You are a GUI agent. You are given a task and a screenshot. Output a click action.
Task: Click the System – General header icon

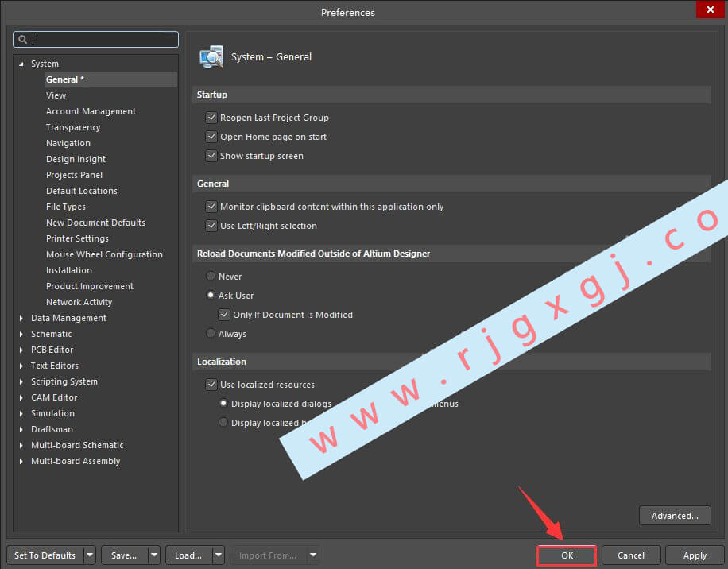(211, 57)
